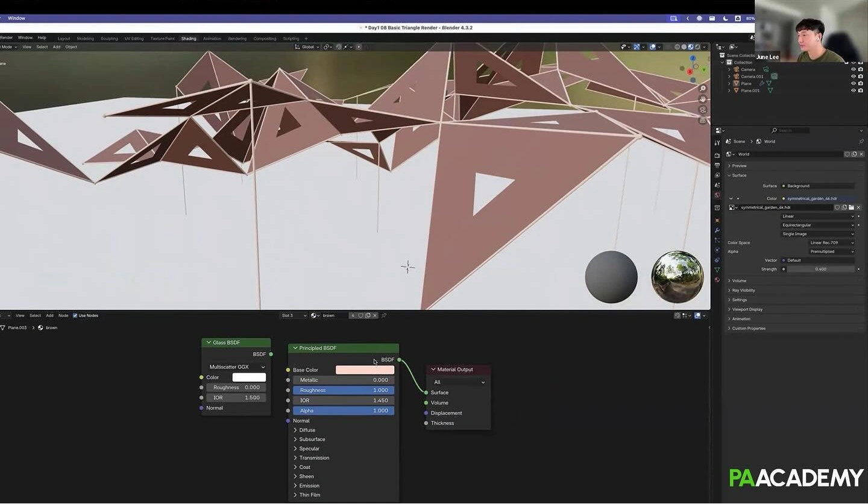Viewport: 868px width, 504px height.
Task: Click the Pin material icon in shader header
Action: pos(385,315)
